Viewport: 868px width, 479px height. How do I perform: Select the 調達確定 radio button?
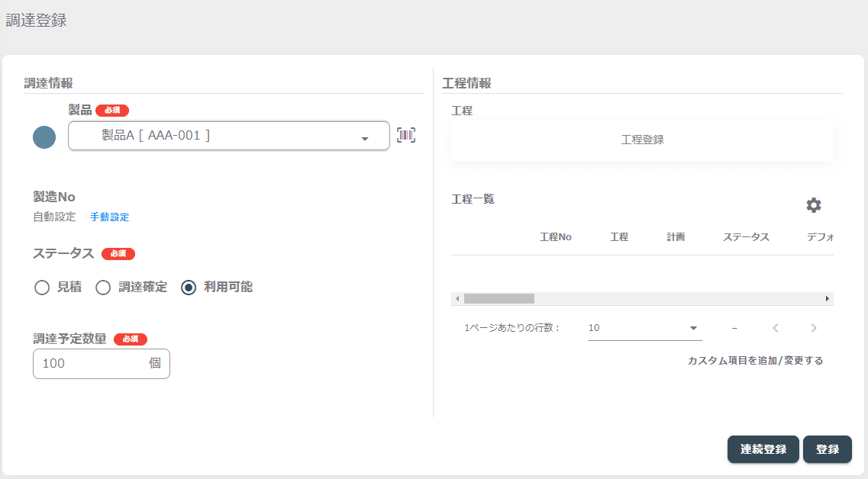[103, 287]
